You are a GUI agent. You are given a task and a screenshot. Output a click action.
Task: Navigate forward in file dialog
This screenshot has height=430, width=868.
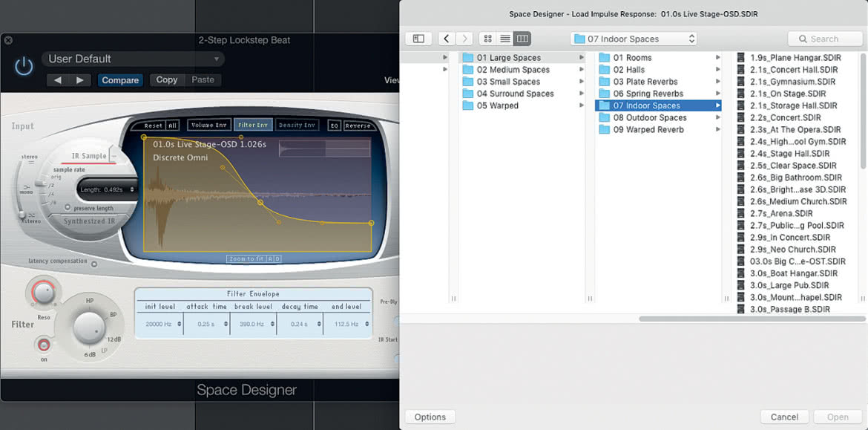click(464, 39)
